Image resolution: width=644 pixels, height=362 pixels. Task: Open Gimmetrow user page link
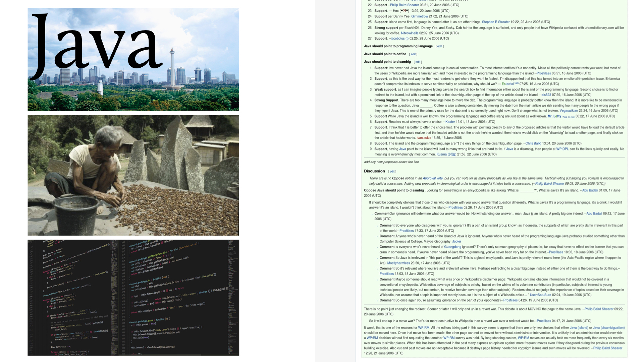[x=419, y=16]
